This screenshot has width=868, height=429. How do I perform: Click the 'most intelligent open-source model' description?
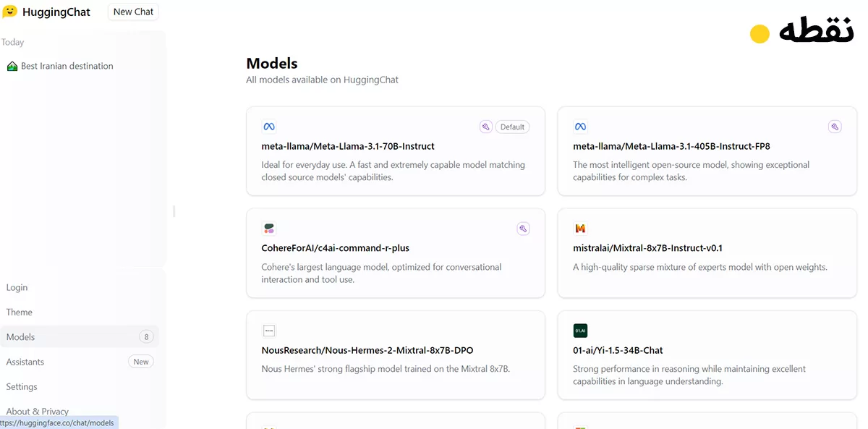click(x=692, y=171)
